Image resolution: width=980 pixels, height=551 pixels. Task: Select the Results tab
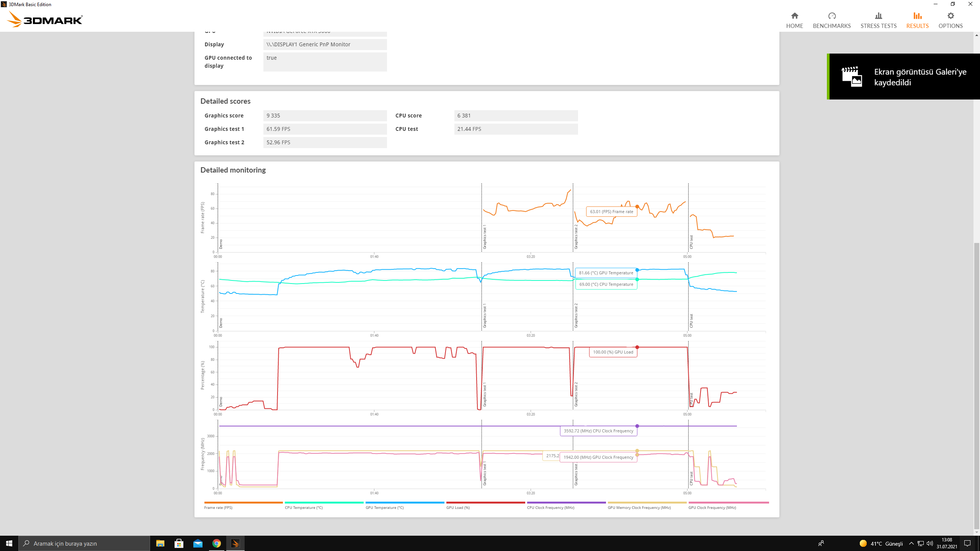[917, 20]
